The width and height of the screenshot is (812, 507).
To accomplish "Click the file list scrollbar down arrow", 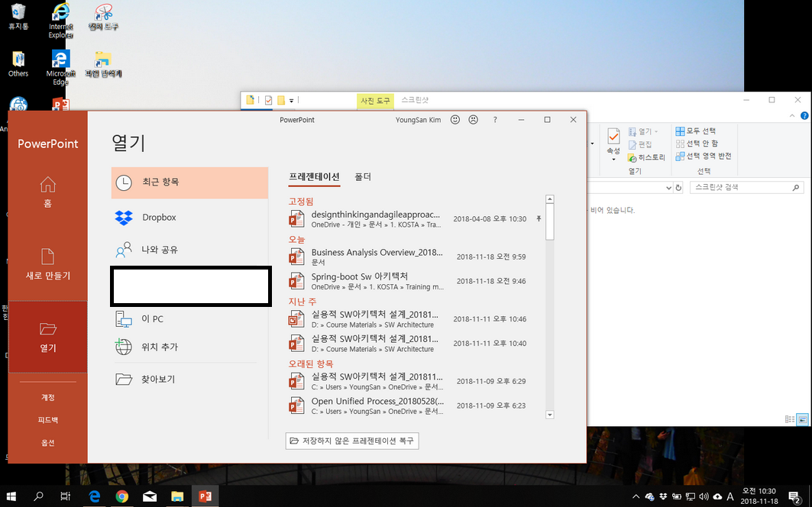I will 550,415.
